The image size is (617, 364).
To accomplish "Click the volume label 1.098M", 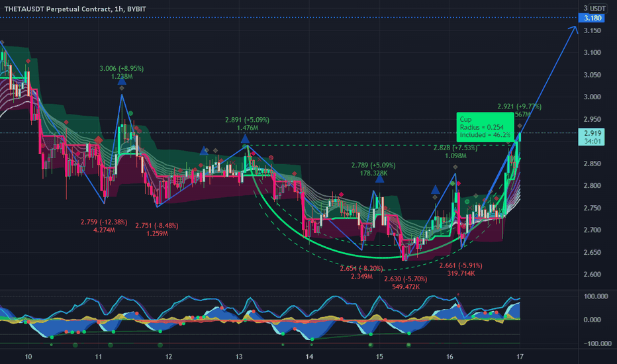I will point(455,156).
